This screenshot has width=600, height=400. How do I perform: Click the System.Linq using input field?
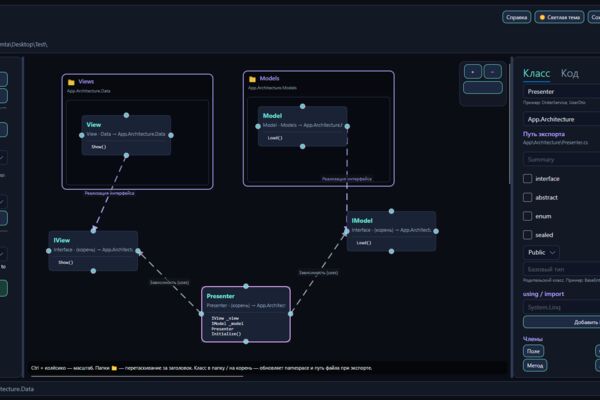pos(561,307)
